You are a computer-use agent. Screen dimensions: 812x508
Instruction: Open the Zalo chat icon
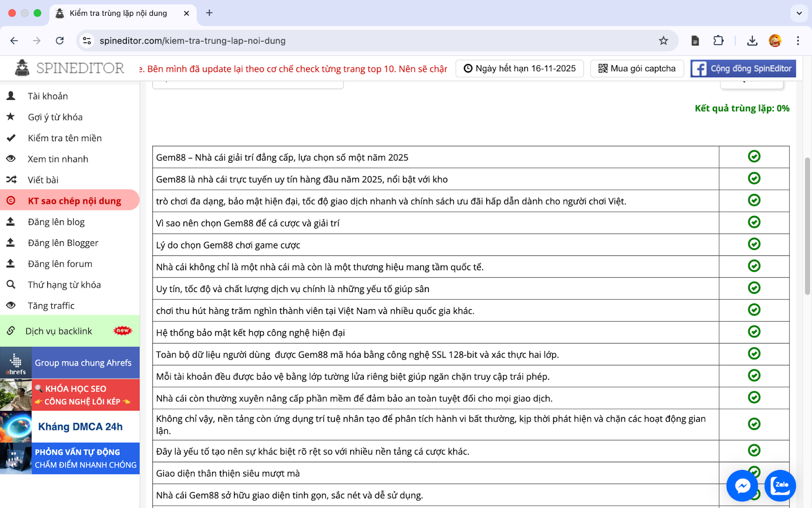[780, 486]
